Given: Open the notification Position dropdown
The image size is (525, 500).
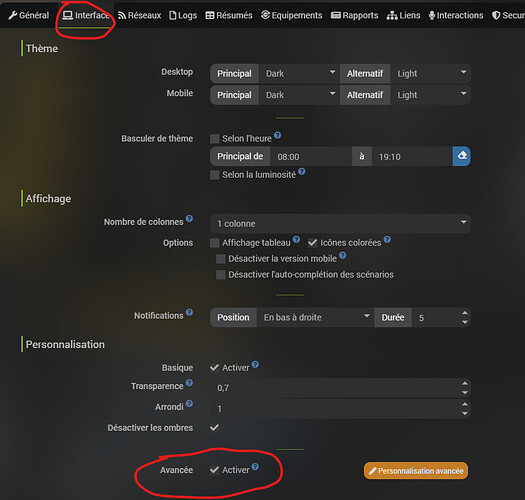Looking at the screenshot, I should pyautogui.click(x=315, y=317).
